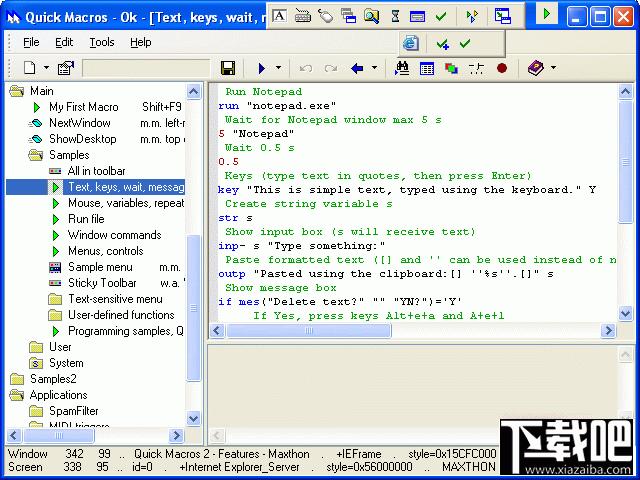Select the SpamFilter folder
This screenshot has height=480, width=640.
pos(73,411)
